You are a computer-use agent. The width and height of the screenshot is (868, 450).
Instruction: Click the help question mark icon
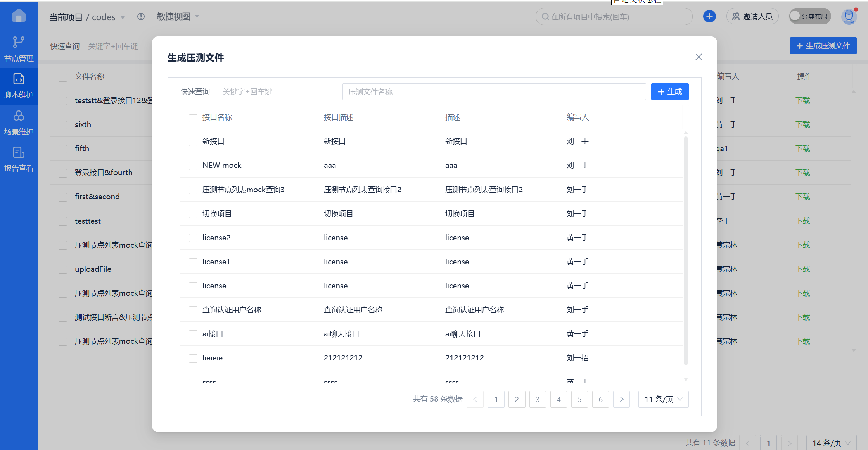point(141,17)
